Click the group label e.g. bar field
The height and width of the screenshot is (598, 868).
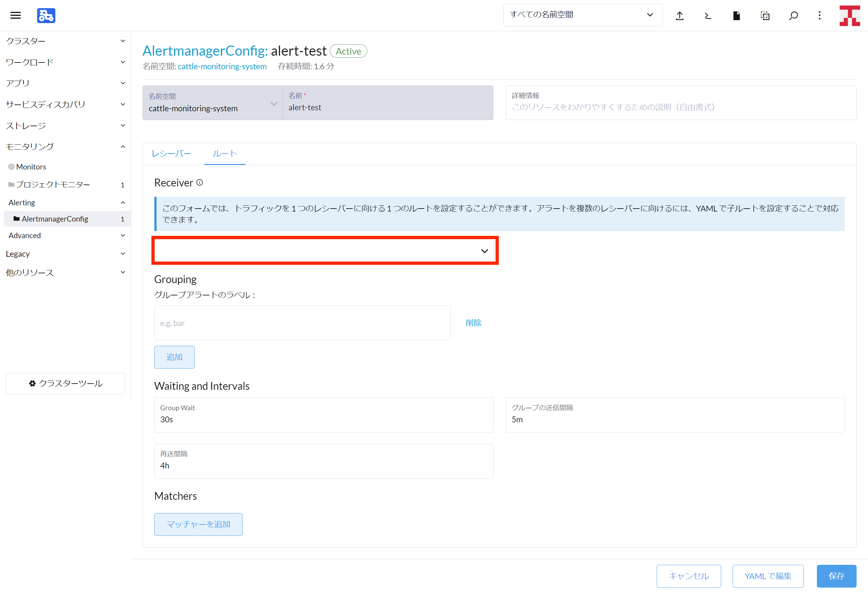tap(302, 323)
